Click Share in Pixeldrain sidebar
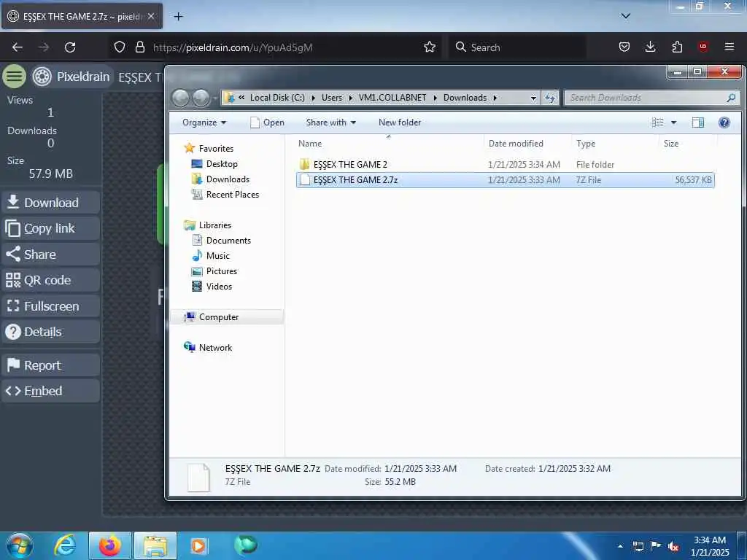 [50, 254]
